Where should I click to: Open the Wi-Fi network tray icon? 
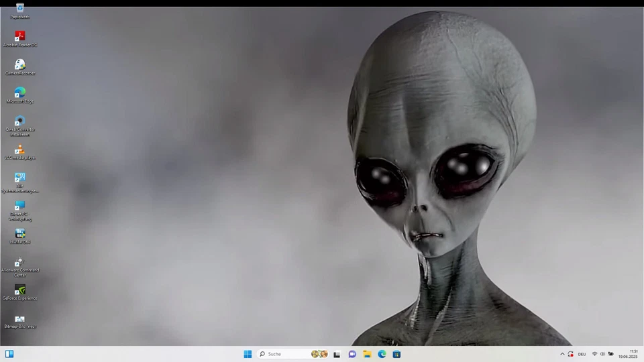[x=594, y=354]
